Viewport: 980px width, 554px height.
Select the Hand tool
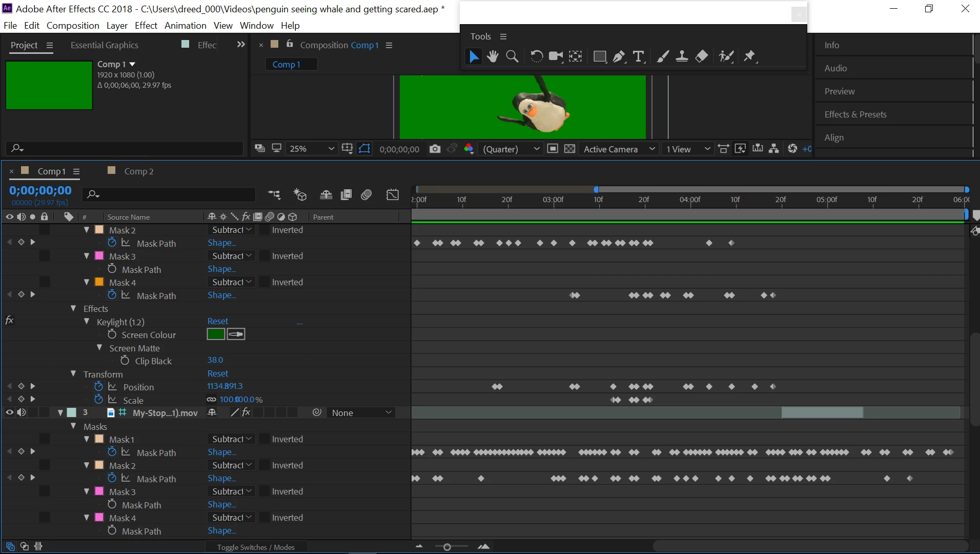click(493, 56)
